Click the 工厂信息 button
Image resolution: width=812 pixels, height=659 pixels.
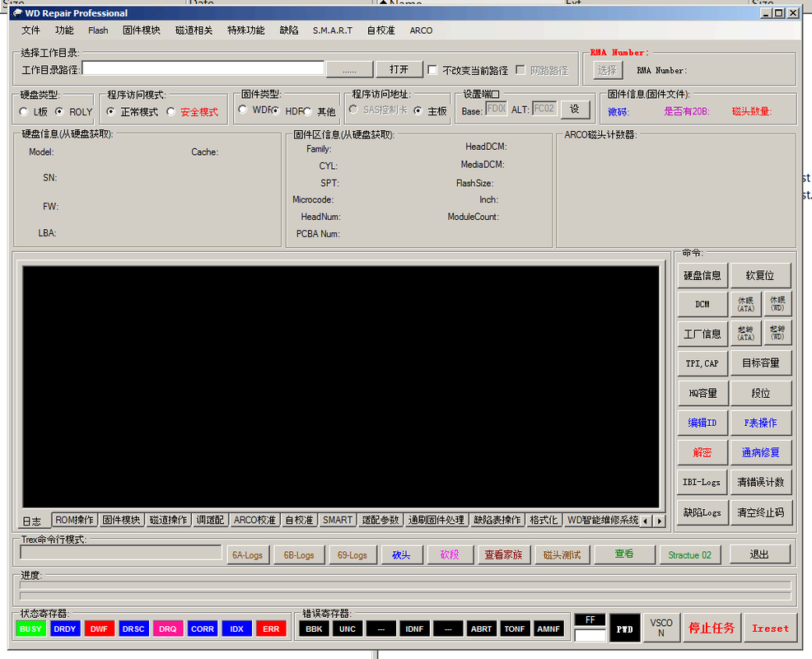point(702,334)
